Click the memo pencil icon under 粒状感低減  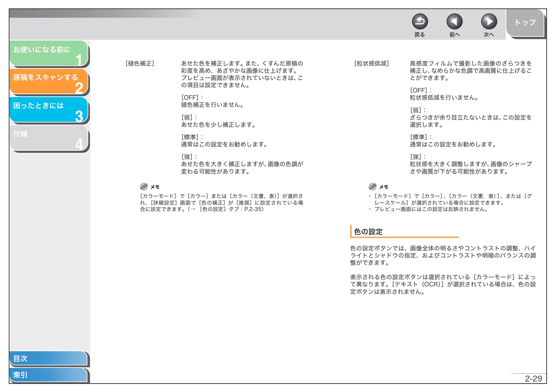(373, 186)
